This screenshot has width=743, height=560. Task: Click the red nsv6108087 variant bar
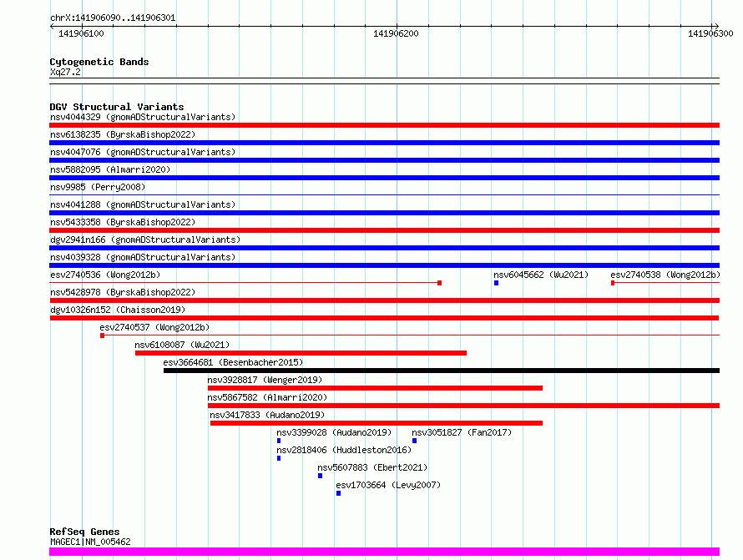pyautogui.click(x=301, y=353)
